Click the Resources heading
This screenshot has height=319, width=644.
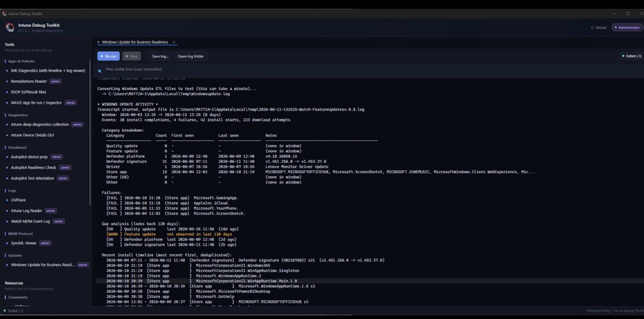coord(14,283)
